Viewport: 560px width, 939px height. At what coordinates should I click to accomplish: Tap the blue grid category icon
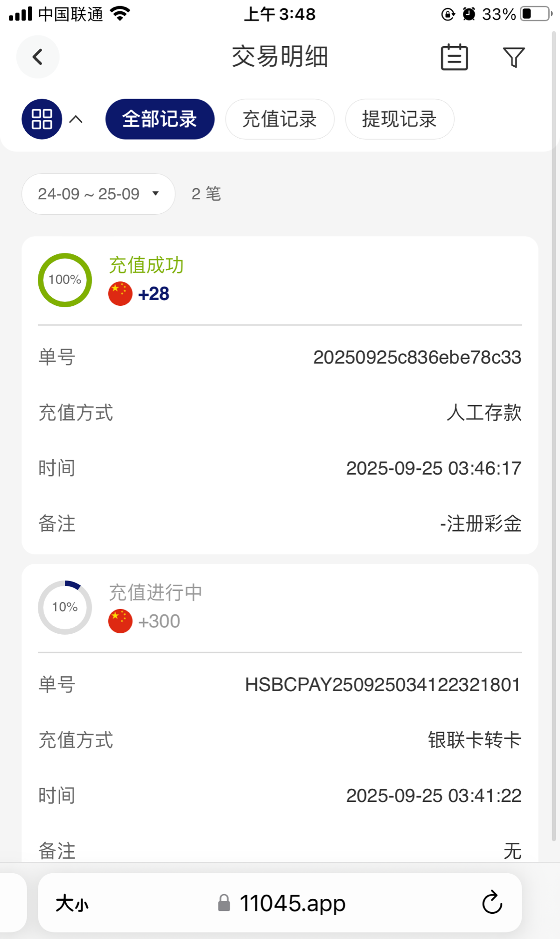click(42, 119)
